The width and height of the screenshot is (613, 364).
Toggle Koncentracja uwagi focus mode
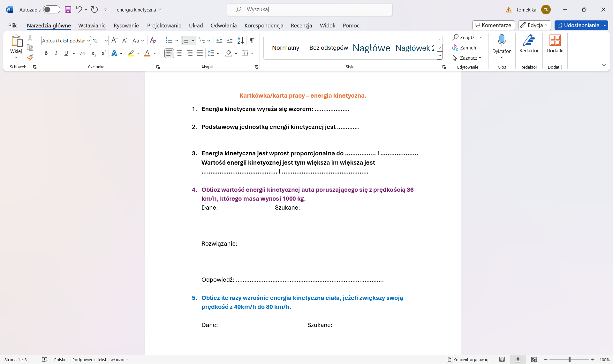[468, 360]
